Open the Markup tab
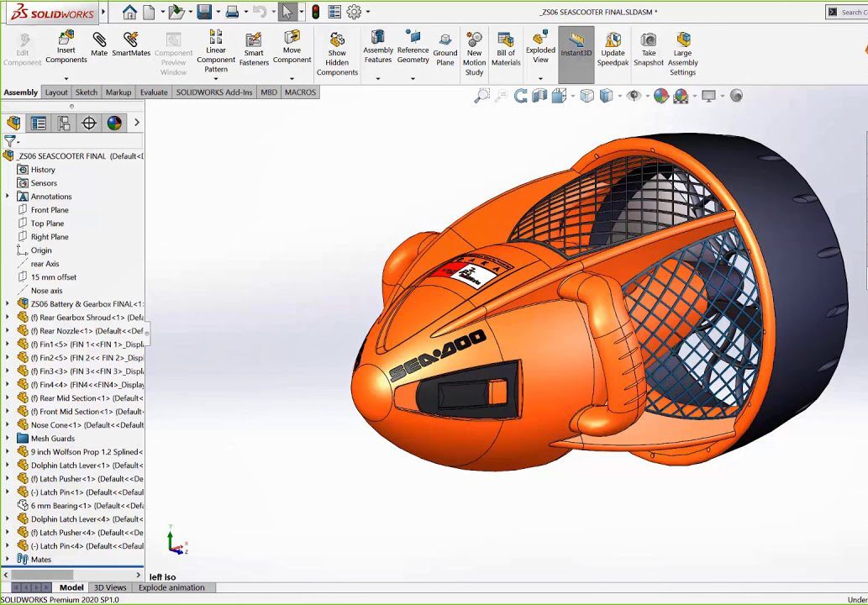This screenshot has width=868, height=605. coord(118,92)
